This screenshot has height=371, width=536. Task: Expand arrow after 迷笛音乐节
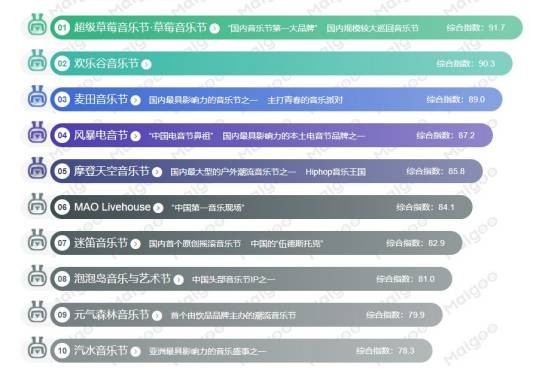tap(136, 244)
